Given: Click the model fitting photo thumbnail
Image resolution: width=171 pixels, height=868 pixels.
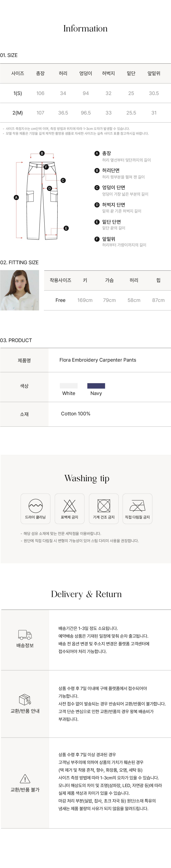Looking at the screenshot, I should coord(19,290).
